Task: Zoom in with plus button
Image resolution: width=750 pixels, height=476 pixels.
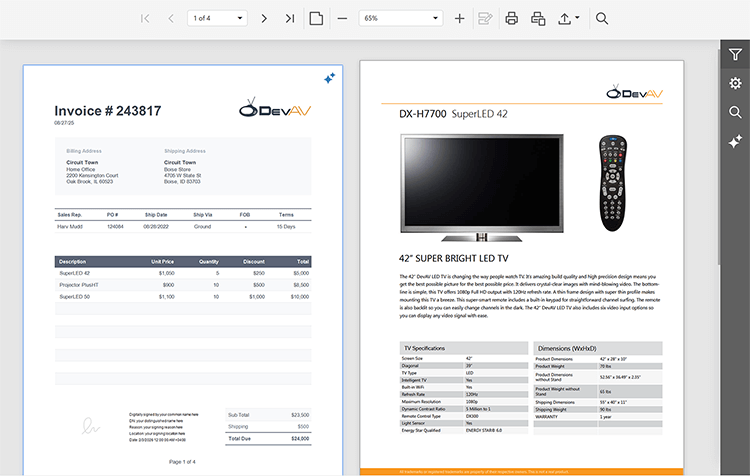Action: [459, 19]
